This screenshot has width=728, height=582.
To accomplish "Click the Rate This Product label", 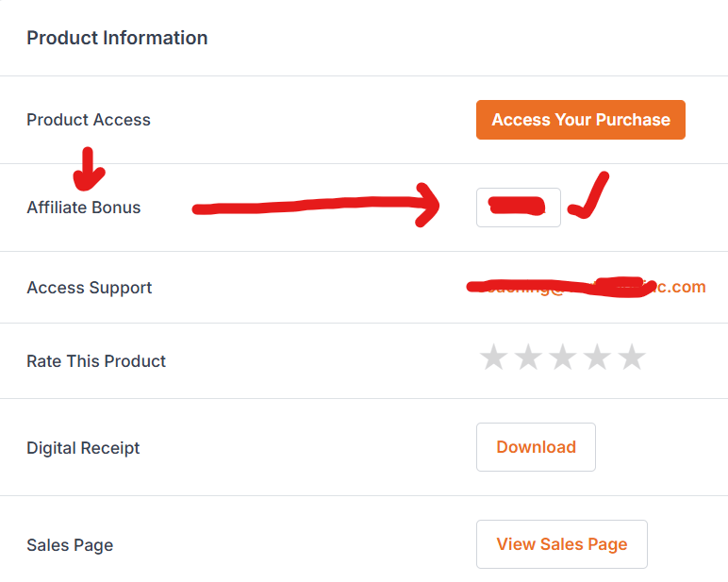I will 96,361.
